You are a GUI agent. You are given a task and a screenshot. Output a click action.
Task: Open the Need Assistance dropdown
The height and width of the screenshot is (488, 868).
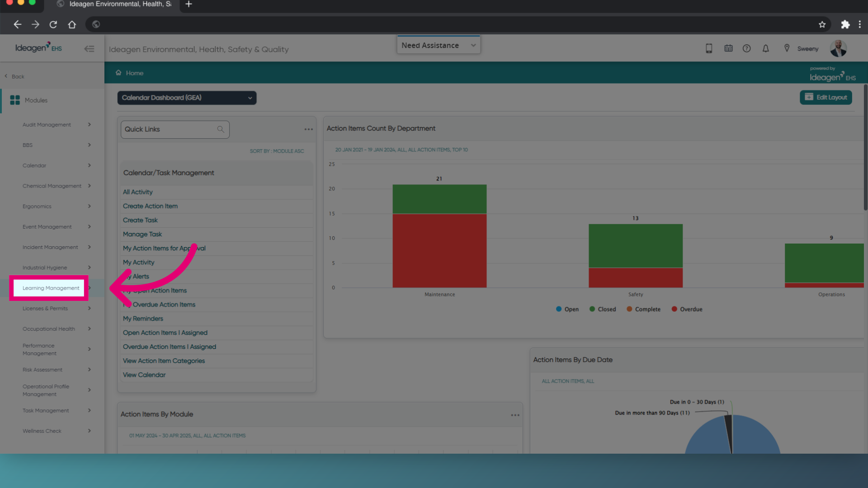click(439, 45)
